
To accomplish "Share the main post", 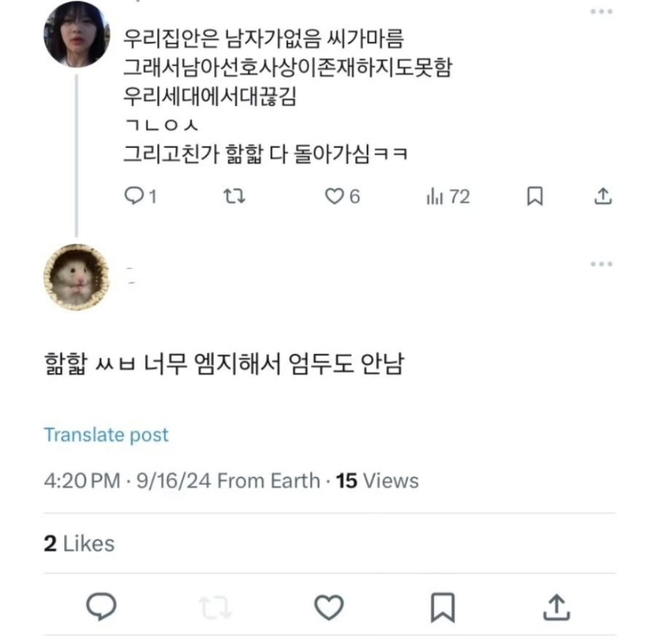I will 556,606.
